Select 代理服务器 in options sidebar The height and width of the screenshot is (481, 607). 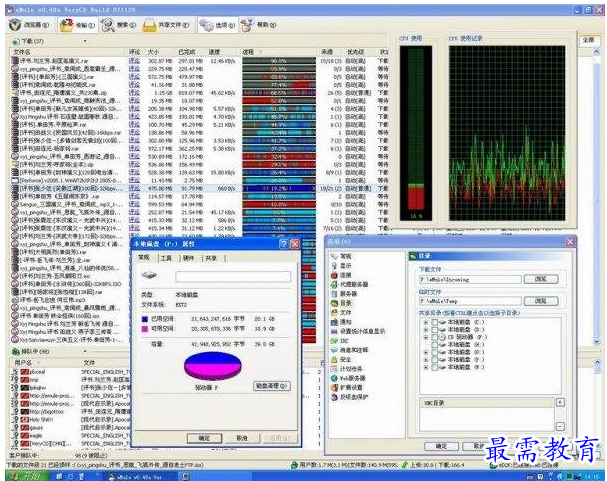pos(349,284)
